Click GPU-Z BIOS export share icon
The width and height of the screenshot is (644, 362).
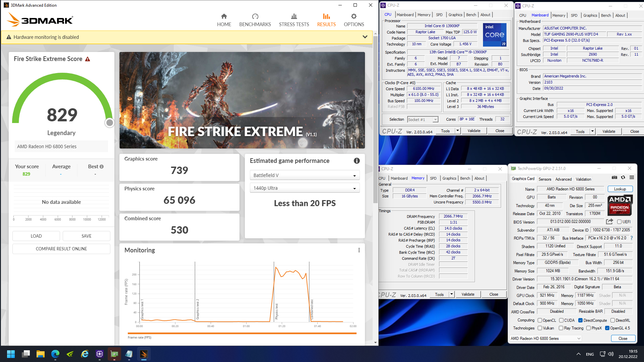[609, 222]
